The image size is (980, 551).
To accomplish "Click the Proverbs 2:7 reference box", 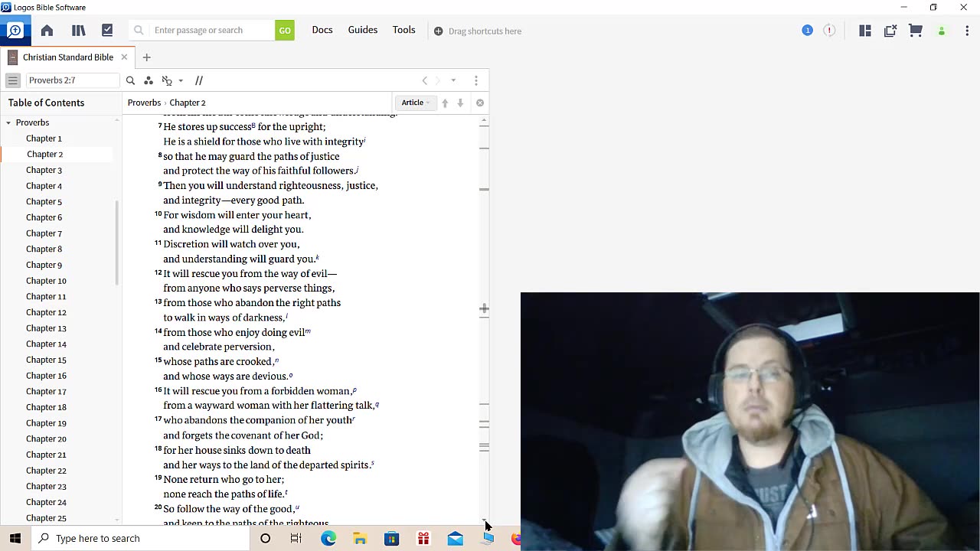I will [x=73, y=80].
